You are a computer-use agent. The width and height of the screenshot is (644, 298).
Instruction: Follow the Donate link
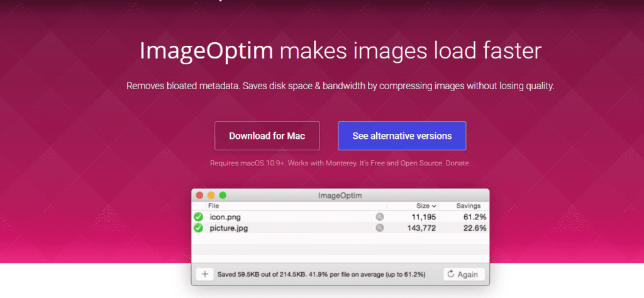[458, 163]
